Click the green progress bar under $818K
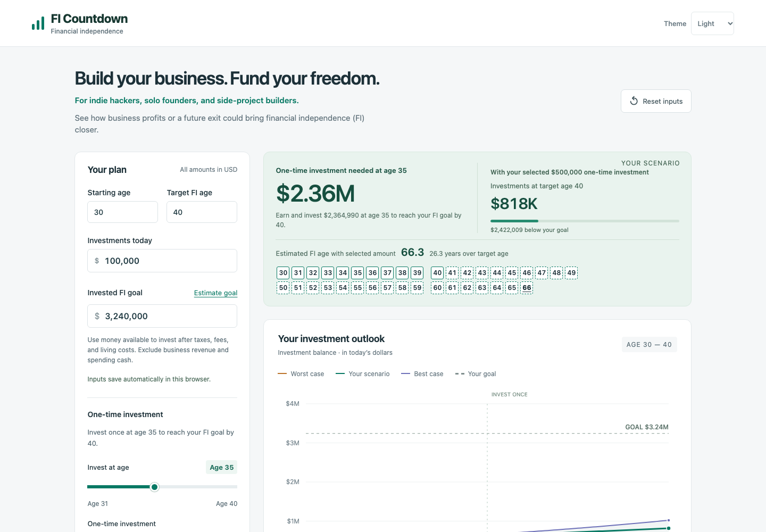 (x=585, y=221)
